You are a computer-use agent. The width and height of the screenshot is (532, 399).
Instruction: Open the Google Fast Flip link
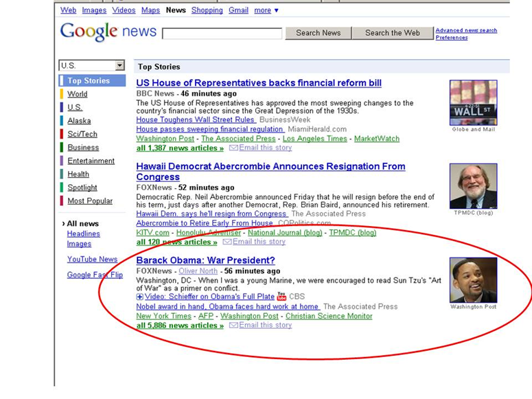click(x=95, y=275)
